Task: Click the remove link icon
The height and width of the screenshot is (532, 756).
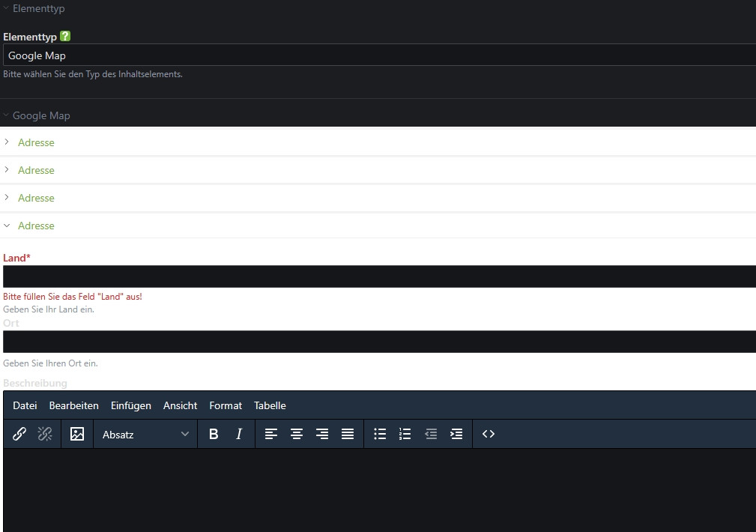Action: [x=45, y=434]
